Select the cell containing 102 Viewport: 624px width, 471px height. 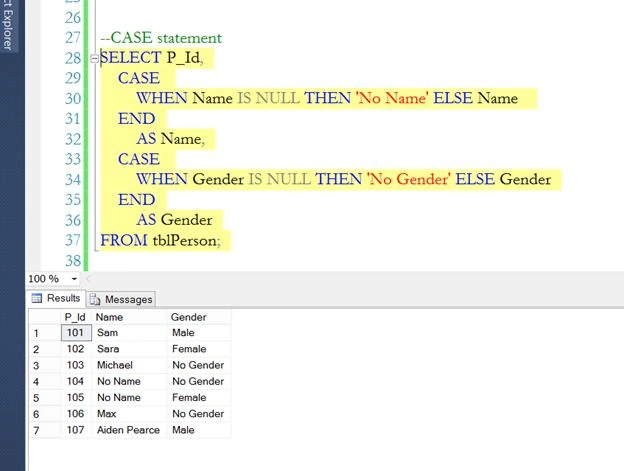tap(76, 349)
